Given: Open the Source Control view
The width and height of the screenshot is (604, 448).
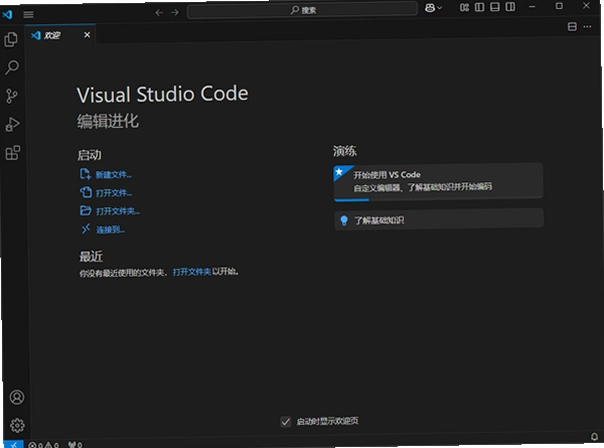Looking at the screenshot, I should pyautogui.click(x=12, y=96).
